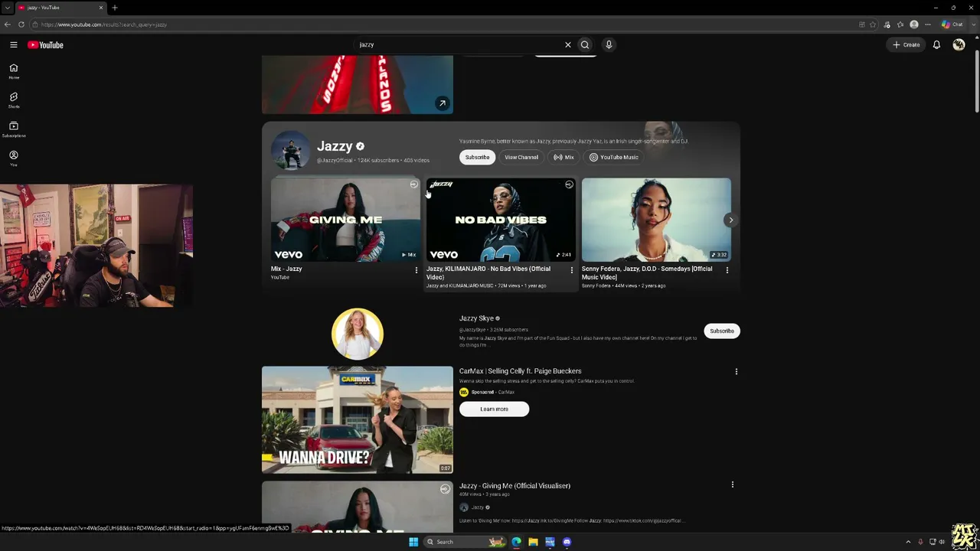The width and height of the screenshot is (980, 551).
Task: Open the browser media control icon
Action: click(887, 24)
